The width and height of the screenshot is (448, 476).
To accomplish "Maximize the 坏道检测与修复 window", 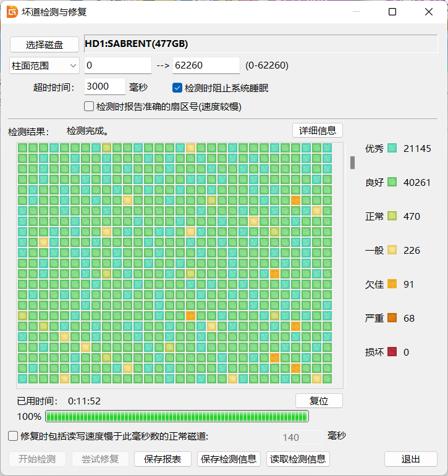I will 392,12.
